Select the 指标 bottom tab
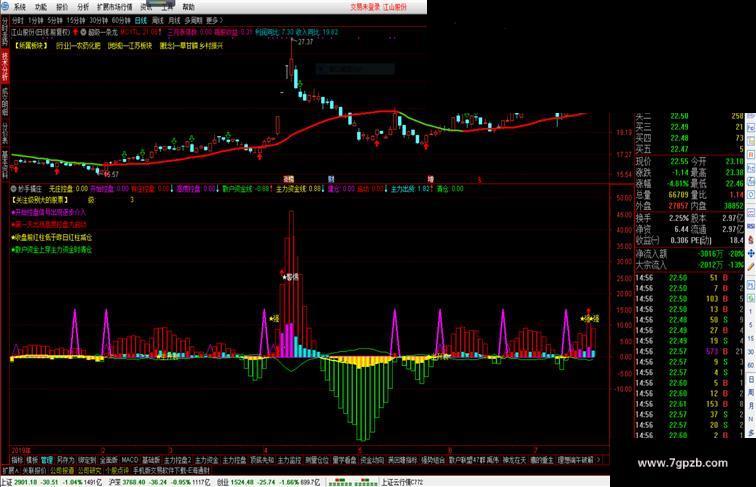The width and height of the screenshot is (756, 487). (x=17, y=460)
